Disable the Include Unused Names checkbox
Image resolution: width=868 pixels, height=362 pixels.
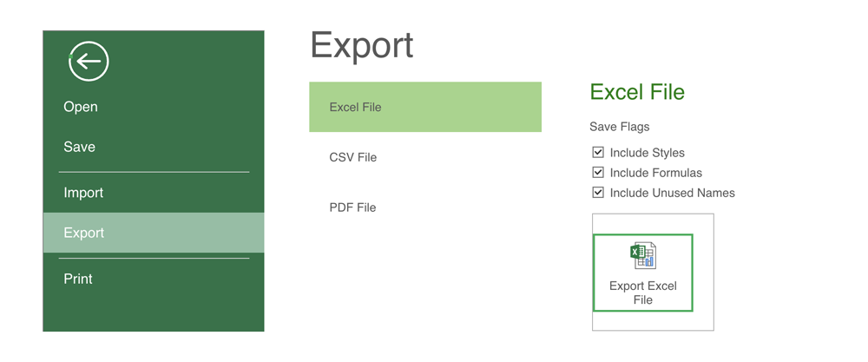[598, 193]
